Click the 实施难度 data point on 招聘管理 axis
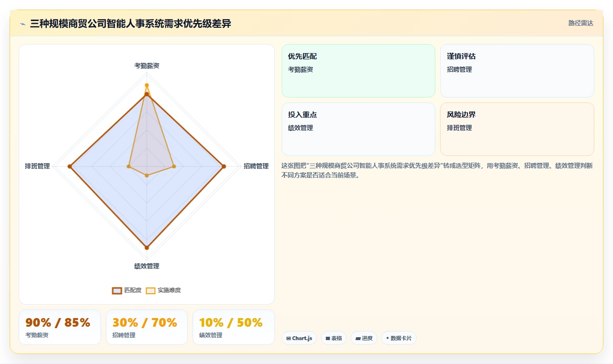The image size is (613, 364). click(174, 166)
